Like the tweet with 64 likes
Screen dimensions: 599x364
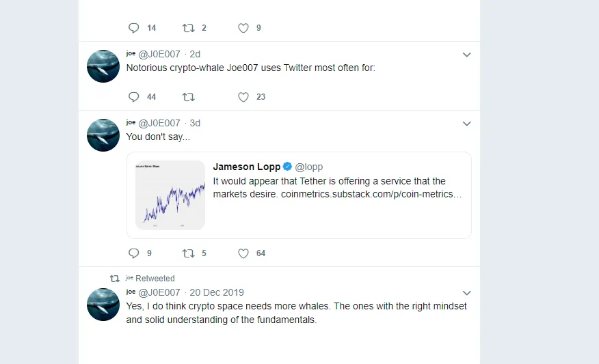click(243, 253)
